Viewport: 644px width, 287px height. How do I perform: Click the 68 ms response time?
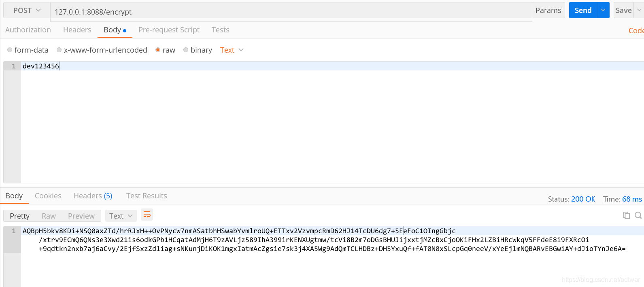click(x=632, y=199)
